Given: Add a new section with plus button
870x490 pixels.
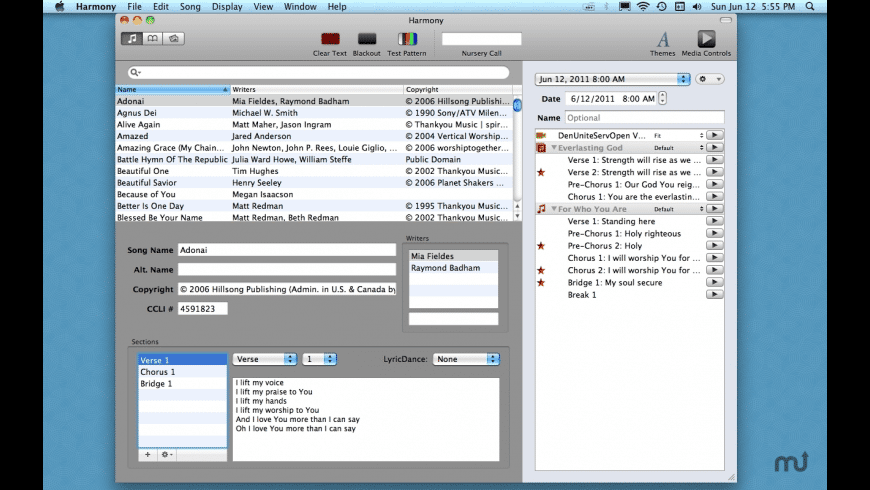Looking at the screenshot, I should click(x=148, y=454).
